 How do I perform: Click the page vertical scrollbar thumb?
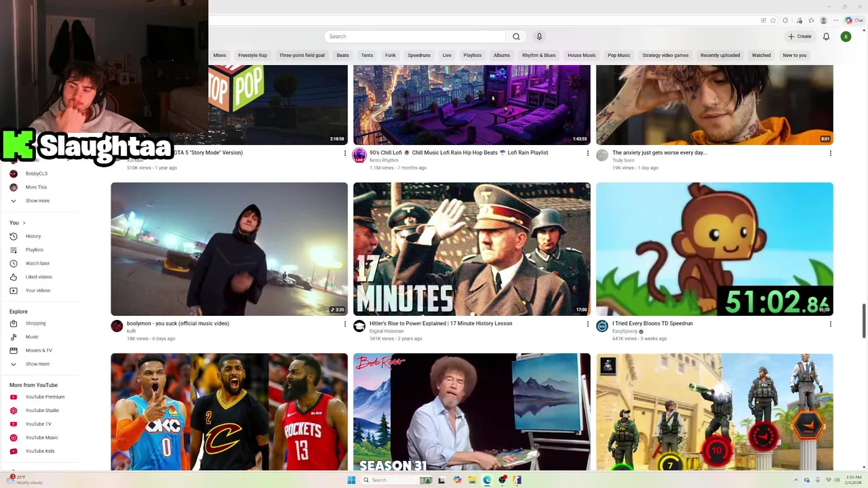(864, 321)
